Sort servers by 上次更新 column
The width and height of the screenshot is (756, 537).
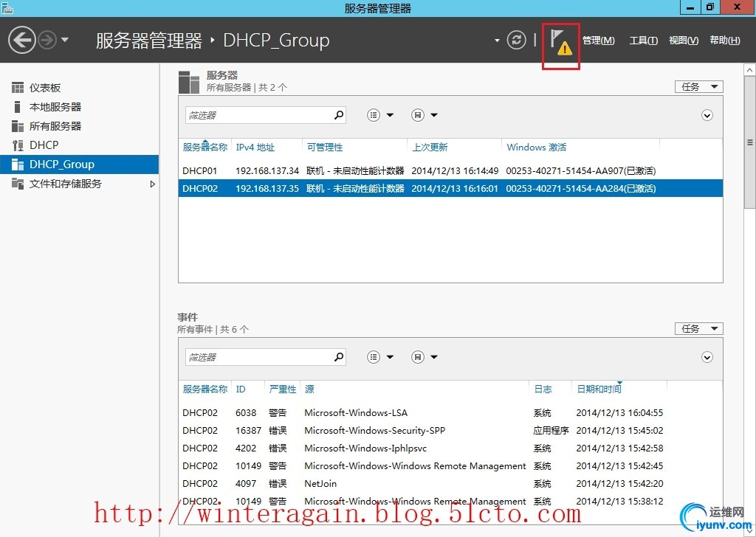tap(430, 148)
